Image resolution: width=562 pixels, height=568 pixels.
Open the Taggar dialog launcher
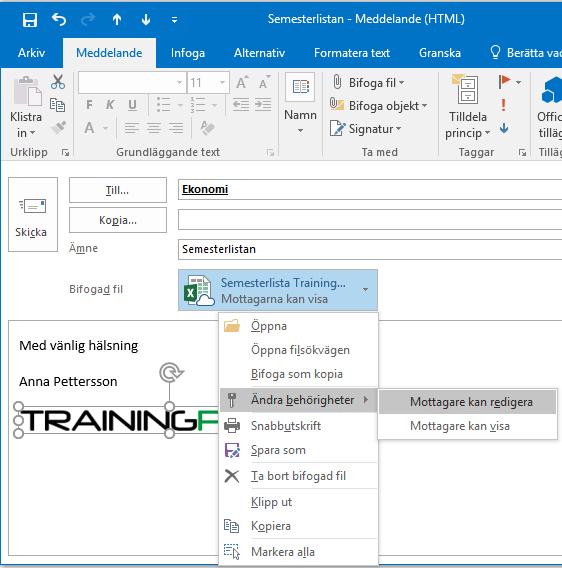(x=522, y=153)
